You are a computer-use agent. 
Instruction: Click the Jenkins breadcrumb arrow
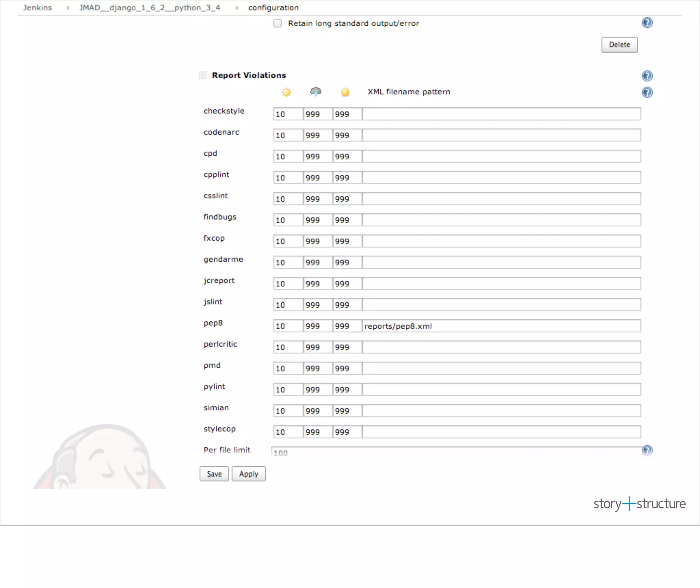(68, 8)
